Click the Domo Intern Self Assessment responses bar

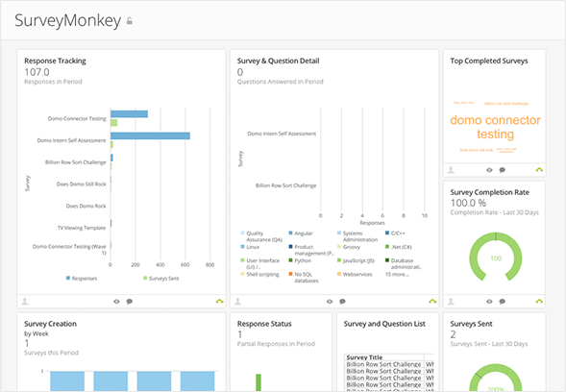point(150,135)
